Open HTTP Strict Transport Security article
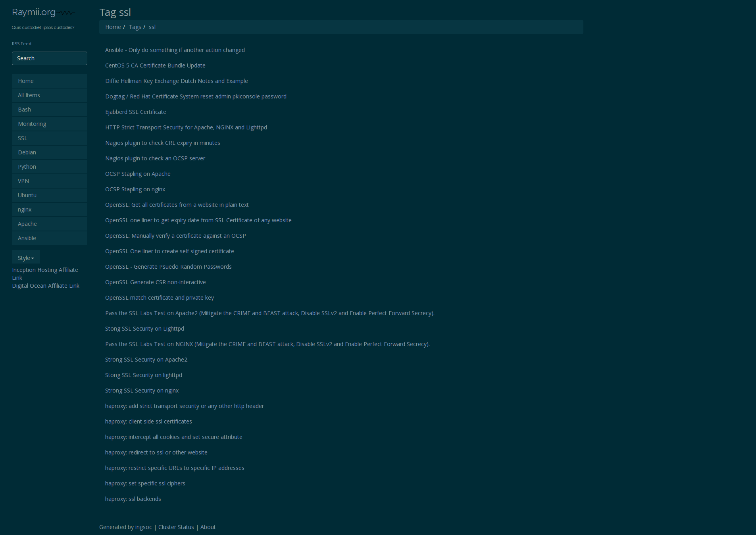 (x=186, y=127)
